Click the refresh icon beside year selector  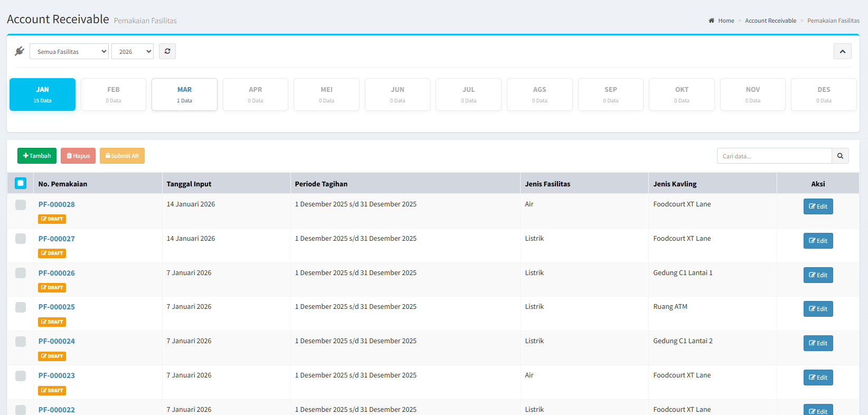[x=167, y=51]
